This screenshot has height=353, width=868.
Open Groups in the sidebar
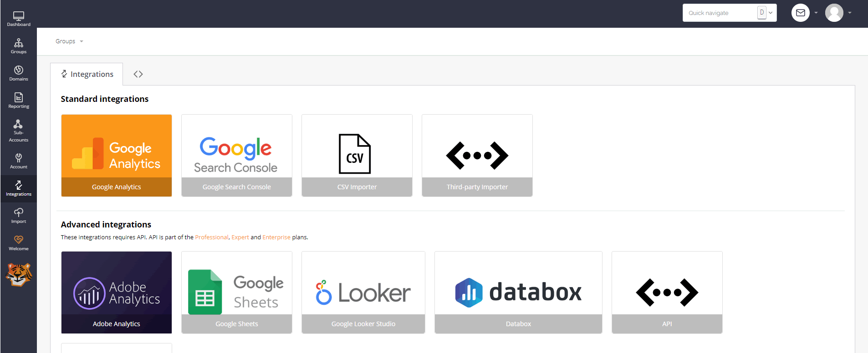coord(19,46)
